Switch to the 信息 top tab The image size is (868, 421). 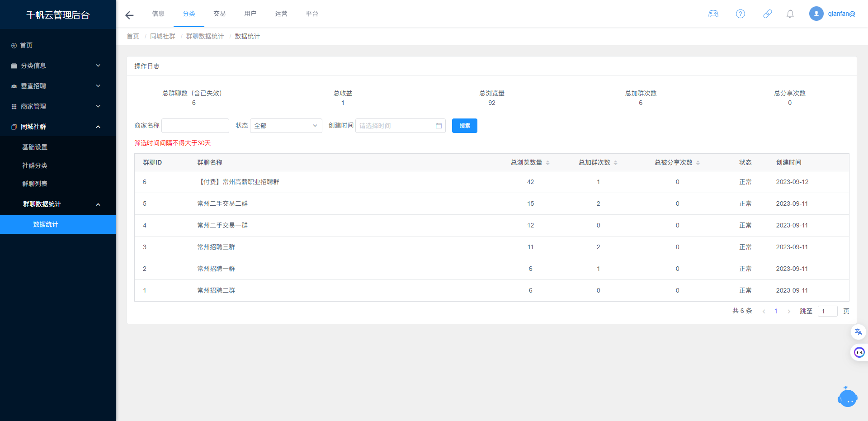158,14
